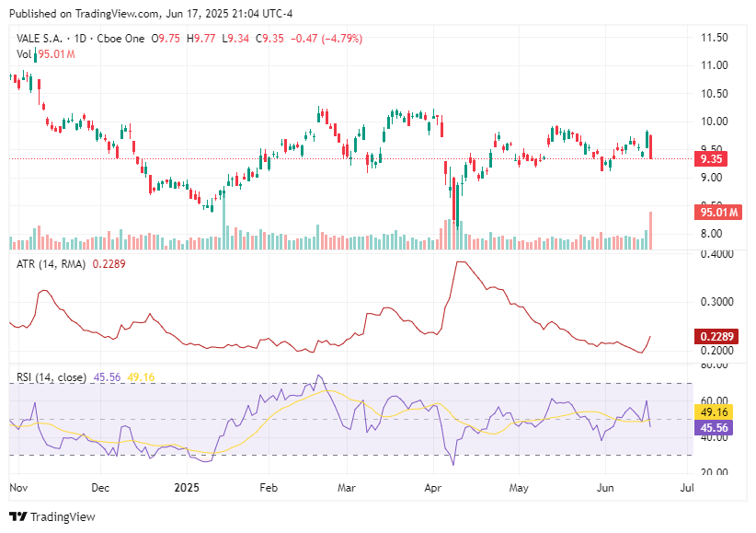This screenshot has height=533, width=756.
Task: Click the Nov label on time axis
Action: point(18,488)
